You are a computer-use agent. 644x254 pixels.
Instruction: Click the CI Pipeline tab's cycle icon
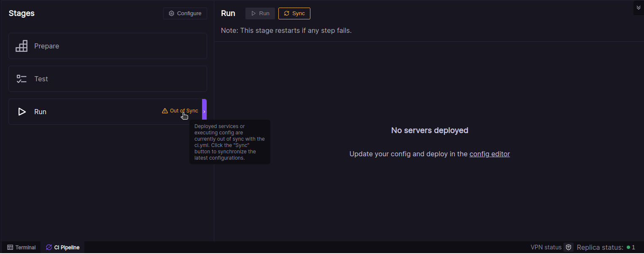tap(49, 248)
